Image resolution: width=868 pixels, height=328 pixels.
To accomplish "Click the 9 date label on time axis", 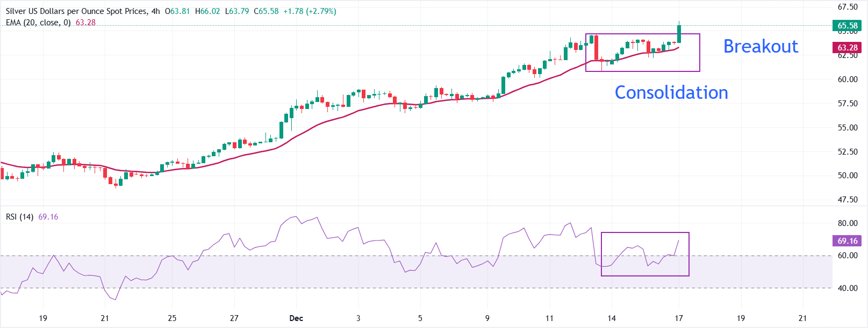I will pyautogui.click(x=487, y=318).
